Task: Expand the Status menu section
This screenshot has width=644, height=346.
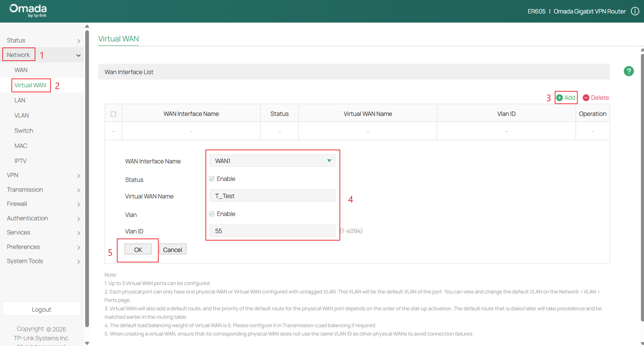Action: tap(42, 40)
